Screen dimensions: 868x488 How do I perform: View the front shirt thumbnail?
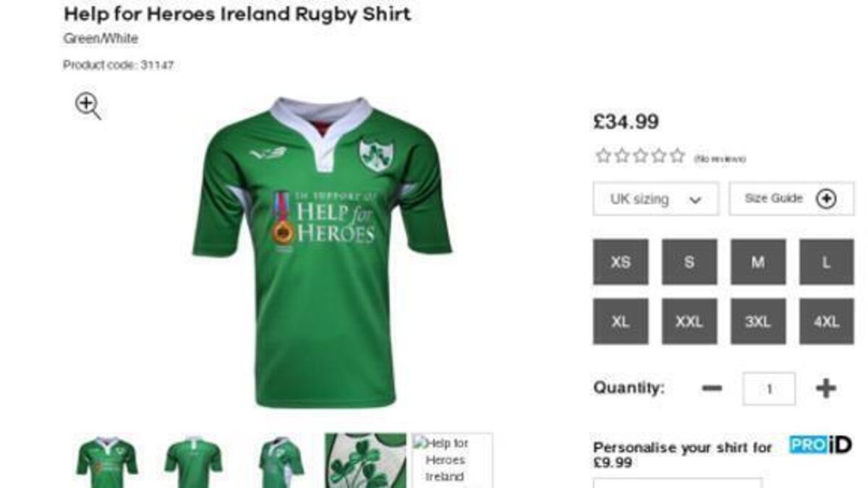pos(107,461)
